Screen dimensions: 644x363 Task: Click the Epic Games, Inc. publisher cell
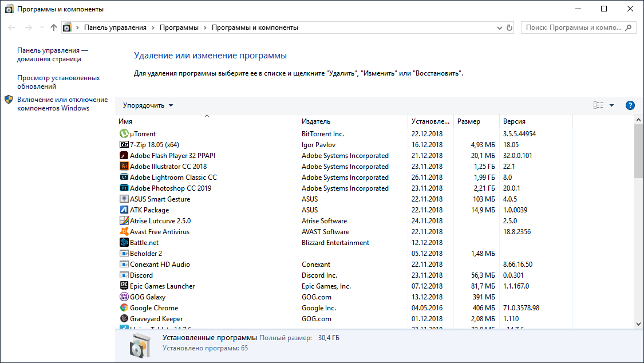326,286
